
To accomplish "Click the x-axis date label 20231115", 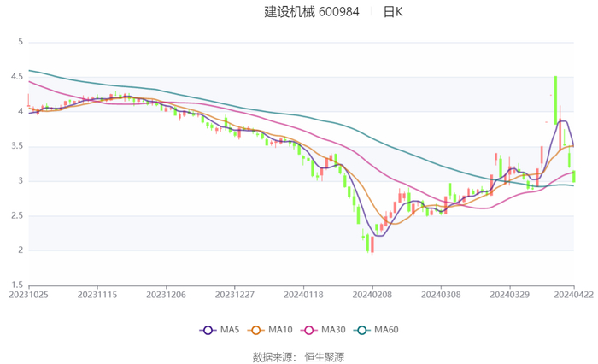I will tap(97, 295).
